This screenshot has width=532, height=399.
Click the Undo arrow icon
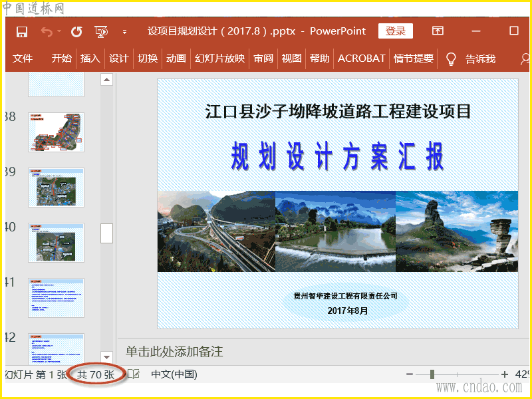[x=47, y=32]
